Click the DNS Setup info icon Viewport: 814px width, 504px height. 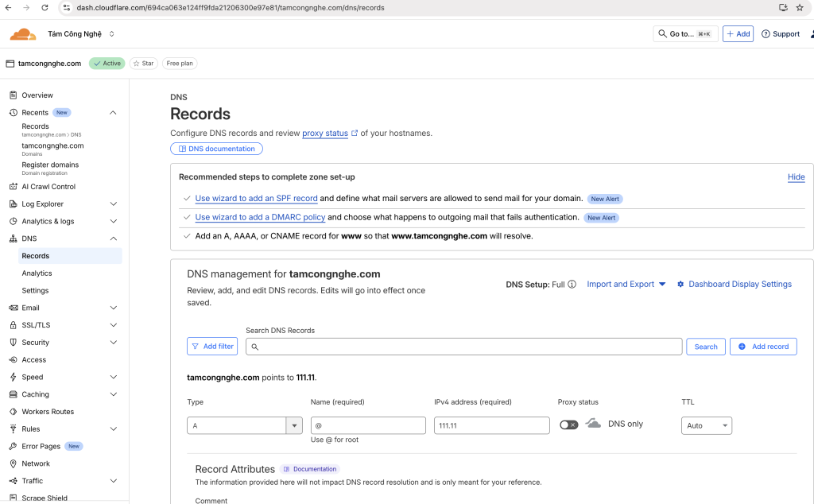tap(572, 285)
